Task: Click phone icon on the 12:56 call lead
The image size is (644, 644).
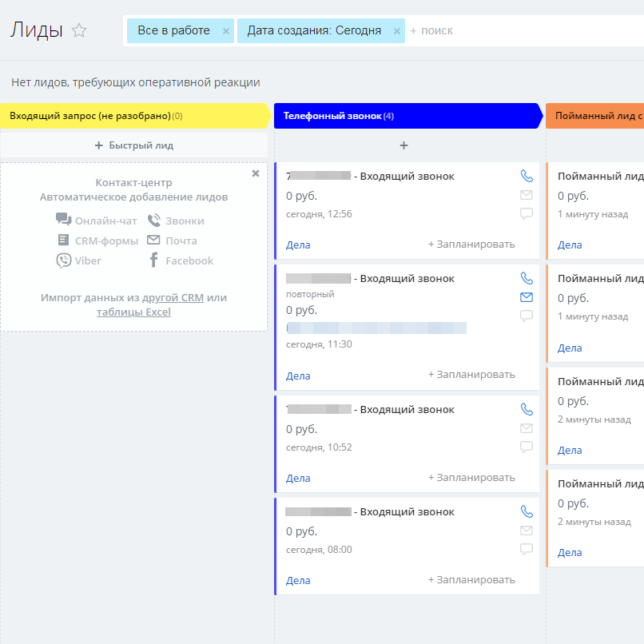Action: click(x=527, y=176)
